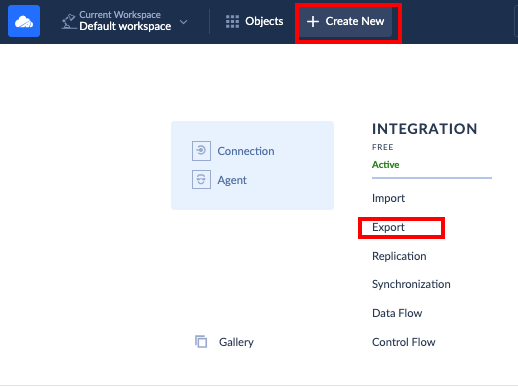Click the Agent icon
This screenshot has height=387, width=518.
click(x=201, y=179)
